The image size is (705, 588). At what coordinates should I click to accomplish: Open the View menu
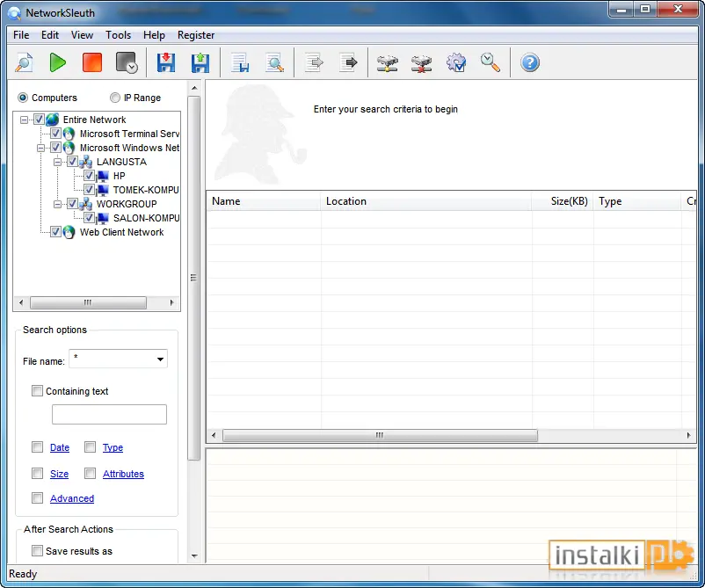point(82,35)
